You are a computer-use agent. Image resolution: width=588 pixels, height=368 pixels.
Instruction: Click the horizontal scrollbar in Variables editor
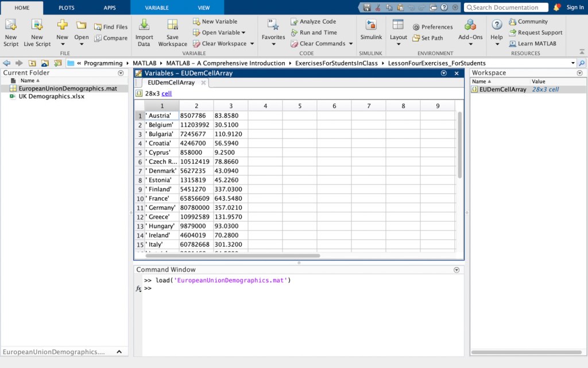pos(233,256)
